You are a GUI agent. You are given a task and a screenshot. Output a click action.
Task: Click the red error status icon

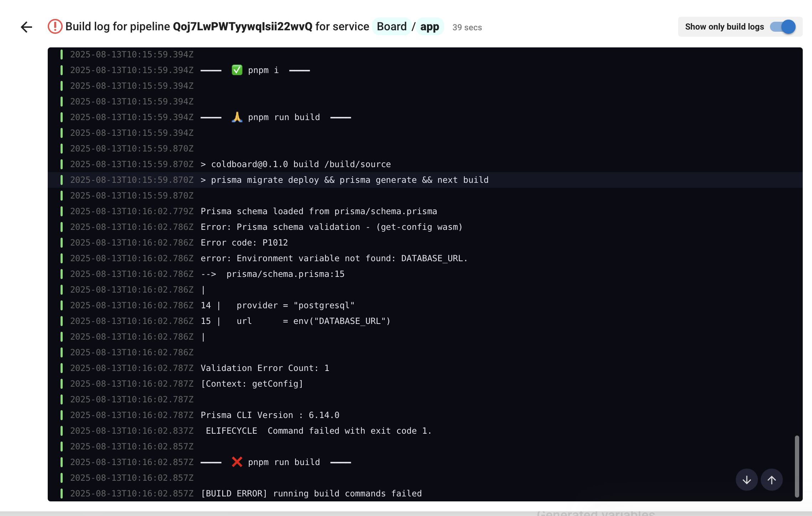tap(55, 27)
